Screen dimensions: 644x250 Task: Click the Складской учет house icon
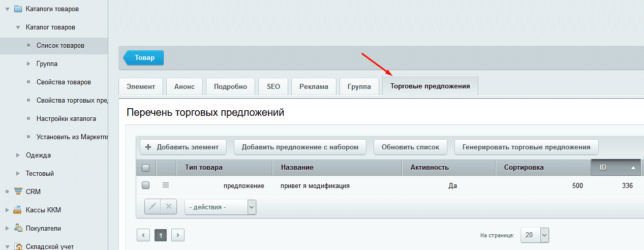[x=18, y=246]
